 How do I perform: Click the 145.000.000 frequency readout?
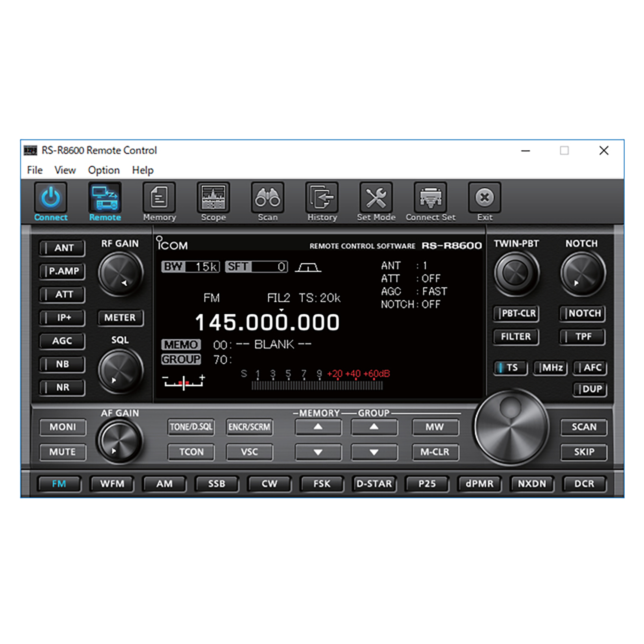pos(267,322)
